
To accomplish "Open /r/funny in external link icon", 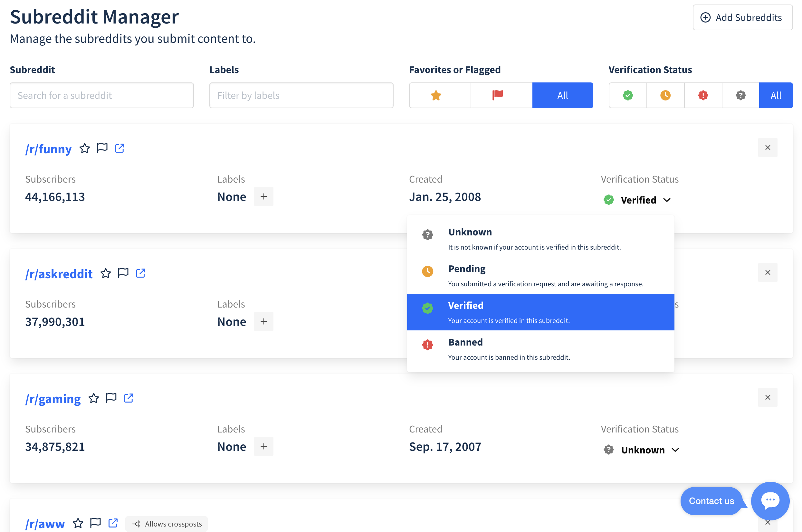I will click(x=119, y=148).
